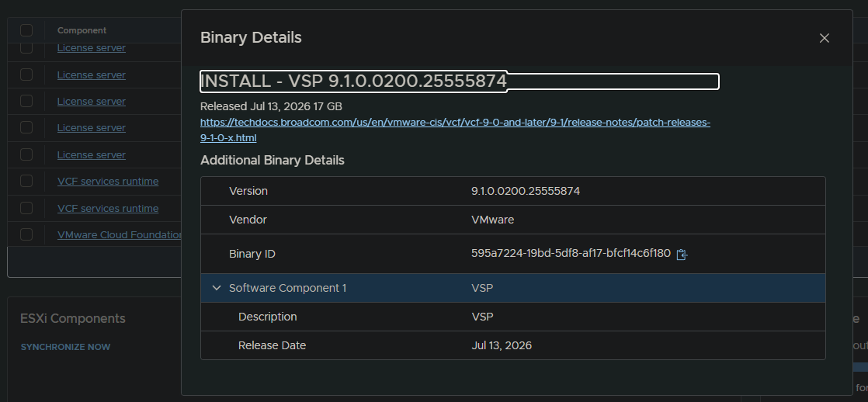Screen dimensions: 868x402
Task: Open the VMware Cloud Foundation component link
Action: click(120, 235)
